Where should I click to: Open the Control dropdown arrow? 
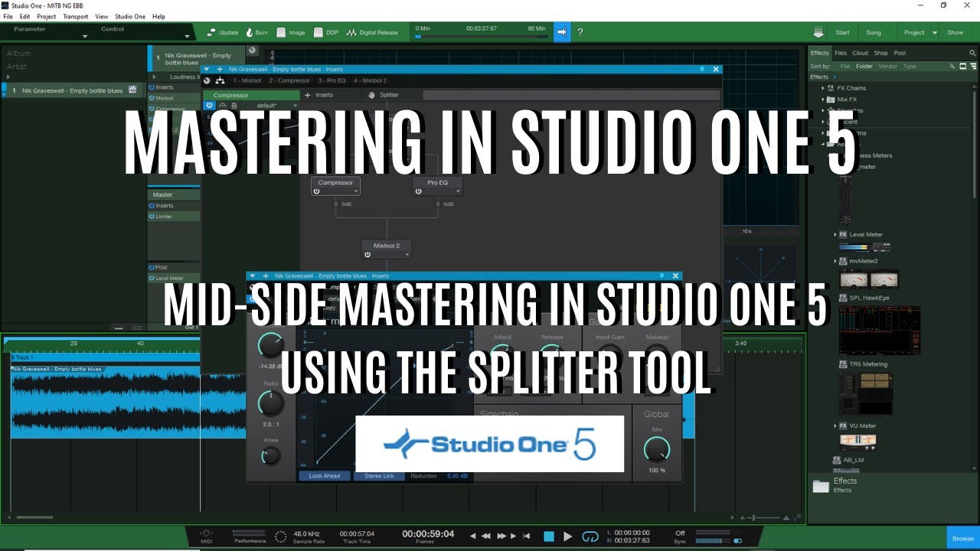tap(187, 37)
